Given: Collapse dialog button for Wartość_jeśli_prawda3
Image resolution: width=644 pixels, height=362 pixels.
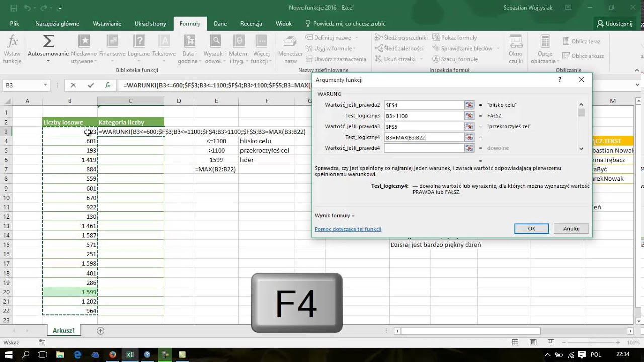Looking at the screenshot, I should 469,126.
